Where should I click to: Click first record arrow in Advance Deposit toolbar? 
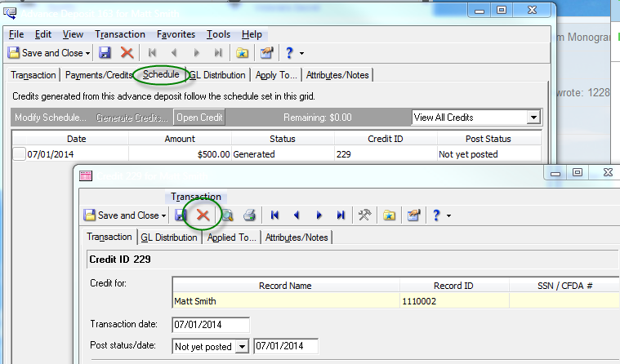click(152, 52)
